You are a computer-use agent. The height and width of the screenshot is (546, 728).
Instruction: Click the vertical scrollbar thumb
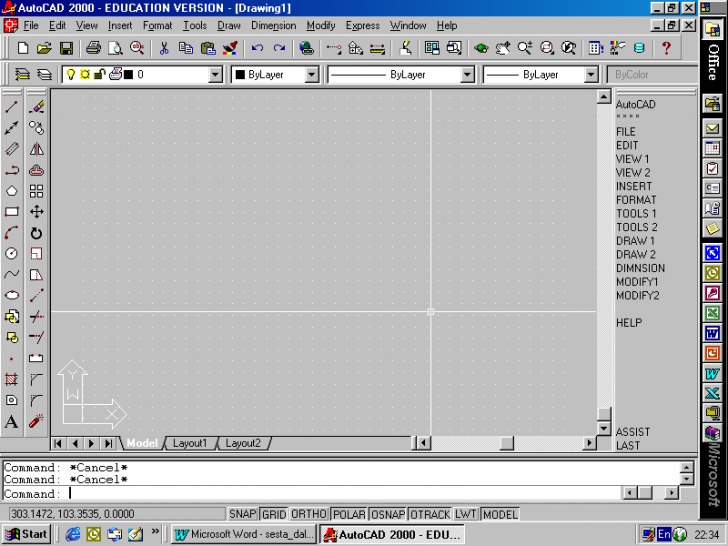(604, 414)
